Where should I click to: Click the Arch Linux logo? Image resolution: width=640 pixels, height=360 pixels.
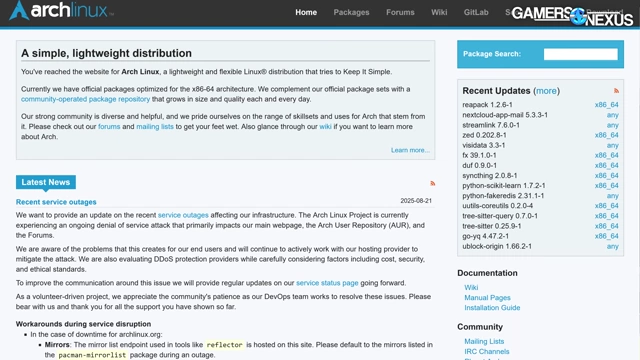point(61,10)
